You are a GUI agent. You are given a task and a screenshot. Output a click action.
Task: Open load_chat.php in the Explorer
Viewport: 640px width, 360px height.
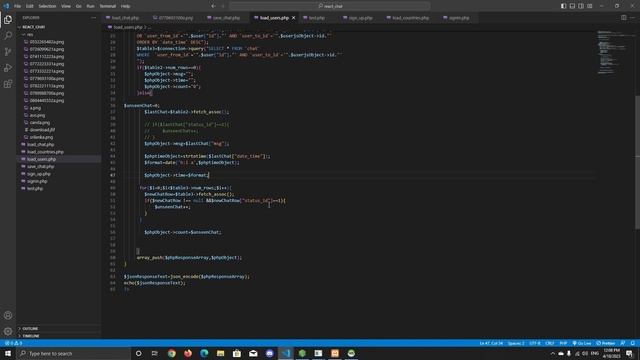59,144
